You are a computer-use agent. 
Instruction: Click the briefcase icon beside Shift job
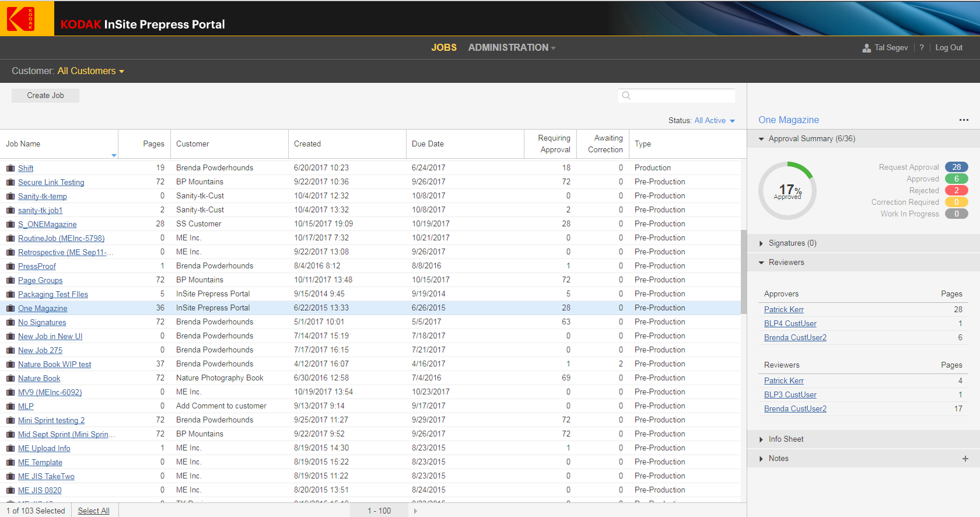10,168
